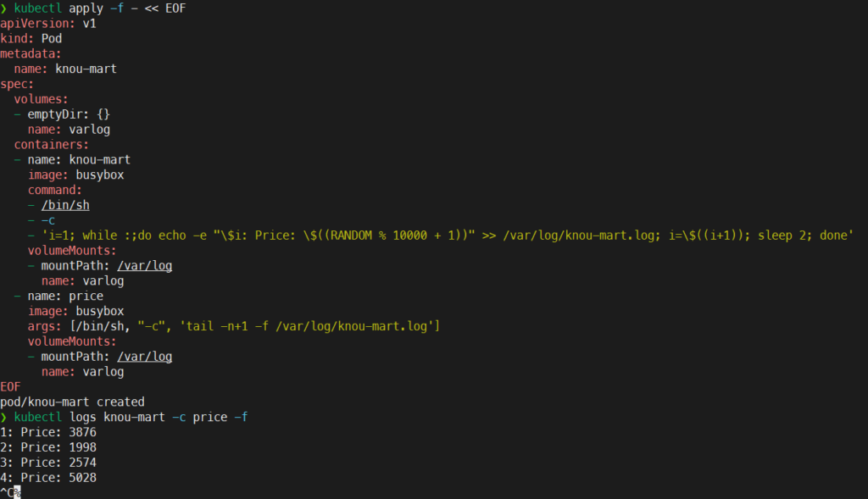
Task: Click the 'emptyDir: {}' text
Action: [69, 114]
